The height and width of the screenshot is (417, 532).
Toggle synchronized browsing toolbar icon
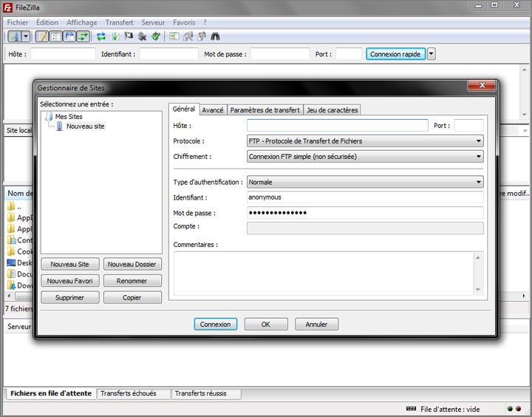(x=202, y=36)
